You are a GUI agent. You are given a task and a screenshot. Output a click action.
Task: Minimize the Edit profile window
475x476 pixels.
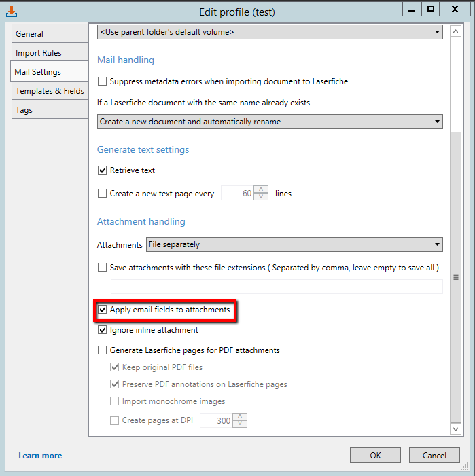click(412, 9)
